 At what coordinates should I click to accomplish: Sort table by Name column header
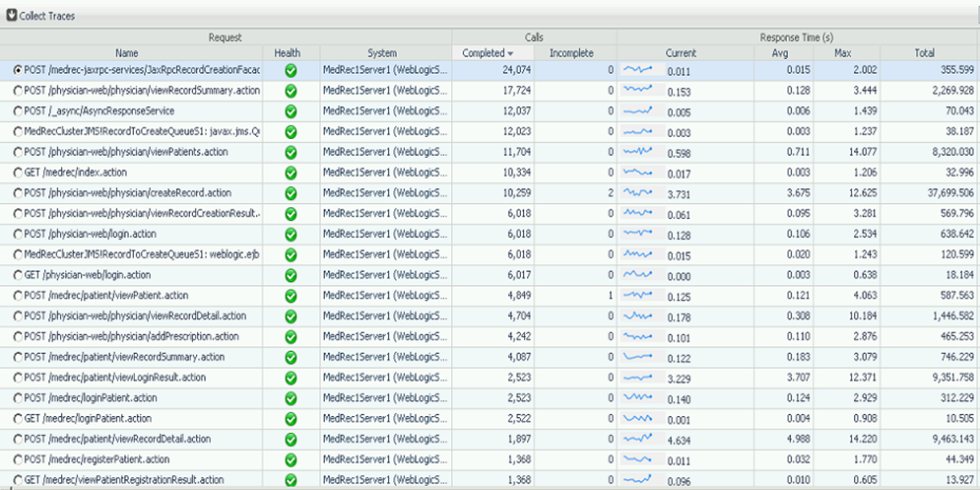126,53
